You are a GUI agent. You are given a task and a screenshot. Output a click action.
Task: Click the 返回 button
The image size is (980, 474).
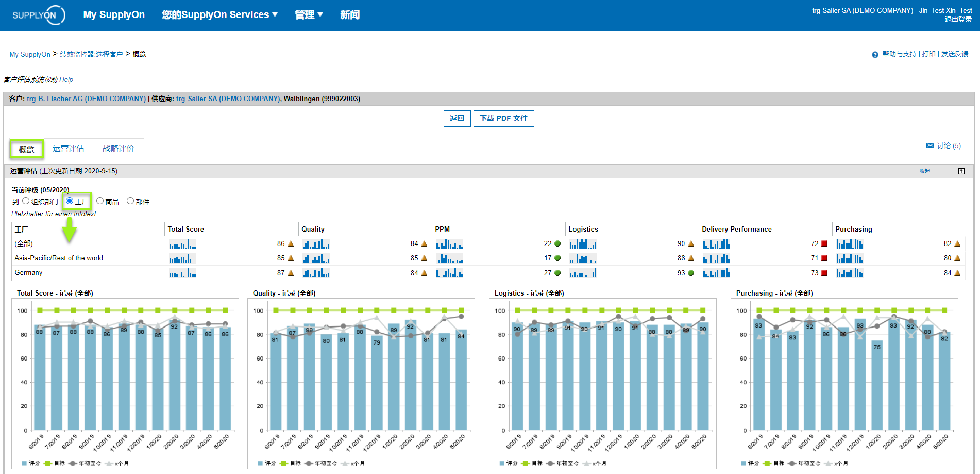[x=457, y=119]
